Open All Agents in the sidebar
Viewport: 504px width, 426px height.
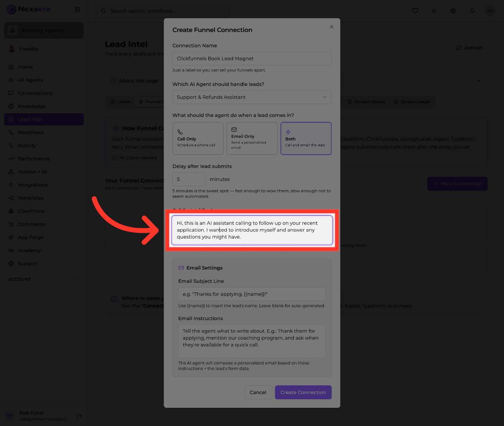tap(44, 80)
